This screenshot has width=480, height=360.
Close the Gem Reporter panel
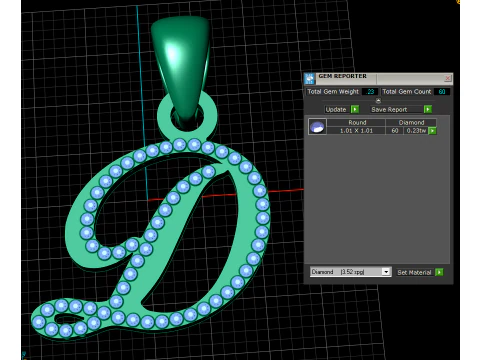[x=448, y=78]
